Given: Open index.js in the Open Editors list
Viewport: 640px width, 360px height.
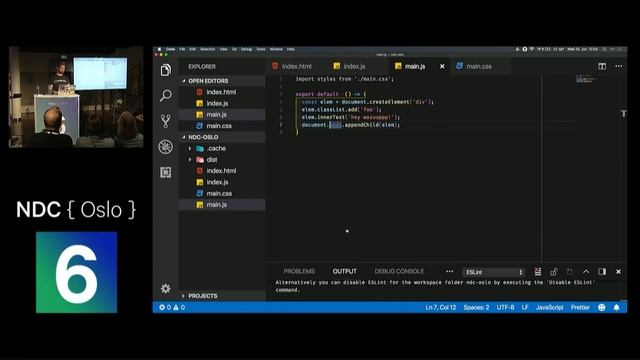Looking at the screenshot, I should click(x=222, y=104).
